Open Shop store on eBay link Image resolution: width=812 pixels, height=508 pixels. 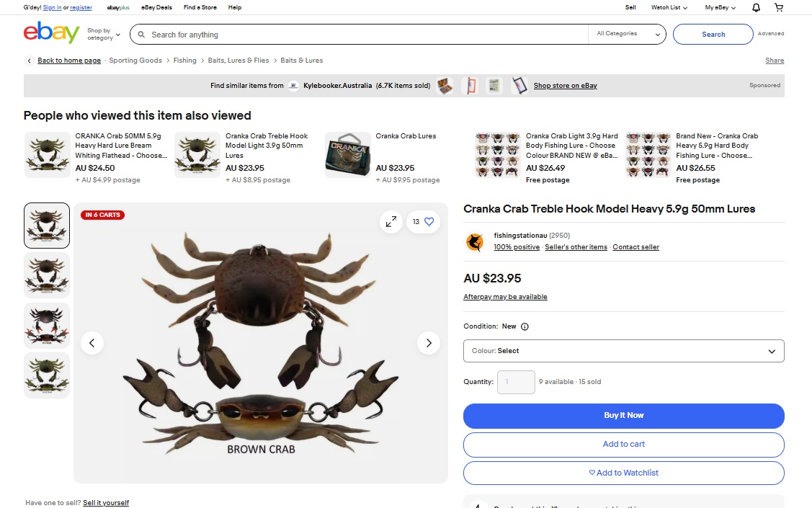click(x=565, y=86)
